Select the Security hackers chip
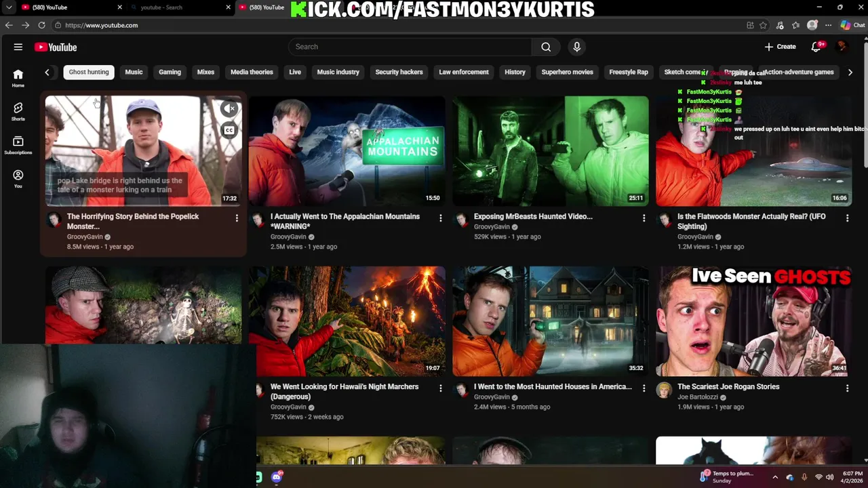Viewport: 868px width, 488px height. point(399,72)
